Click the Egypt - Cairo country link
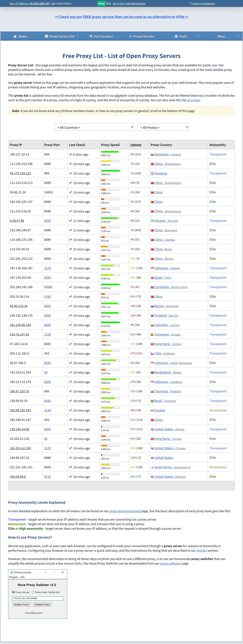The image size is (243, 644). 163,278
